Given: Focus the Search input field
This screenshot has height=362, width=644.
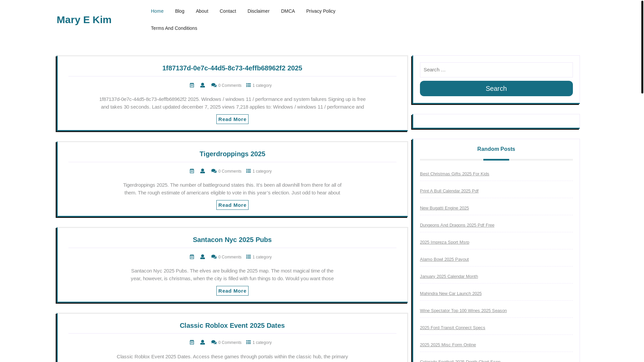Looking at the screenshot, I should (x=496, y=70).
